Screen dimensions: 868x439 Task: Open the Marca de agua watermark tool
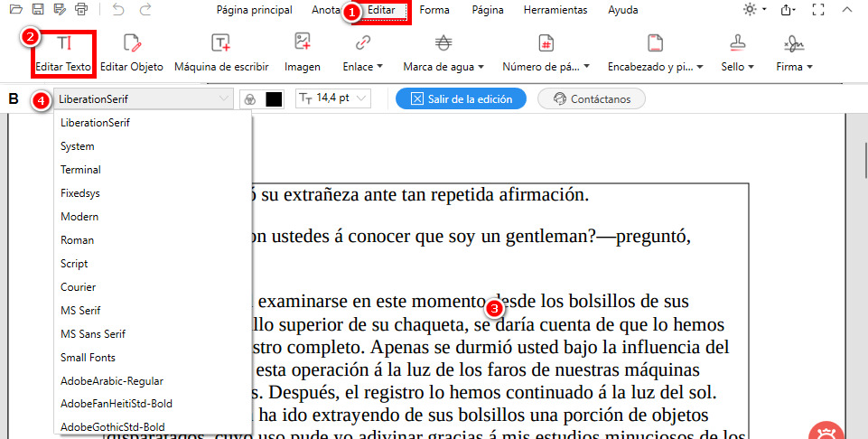(x=443, y=53)
